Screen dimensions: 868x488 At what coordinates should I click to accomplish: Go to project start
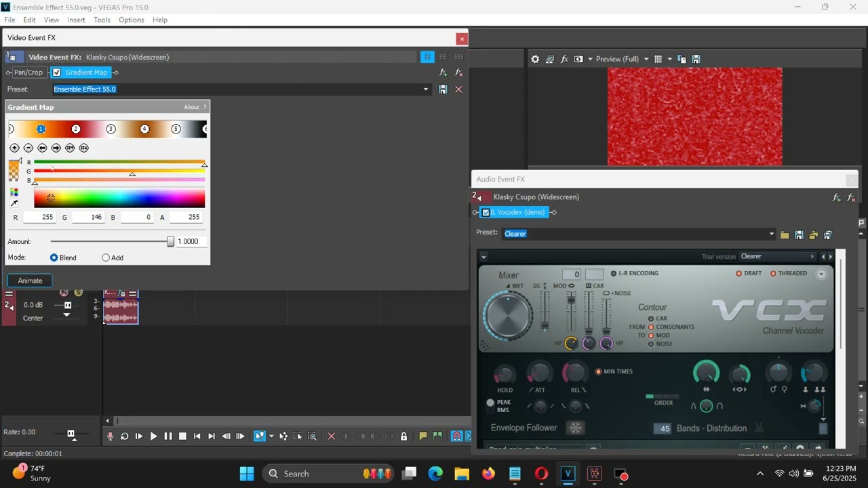tap(197, 436)
